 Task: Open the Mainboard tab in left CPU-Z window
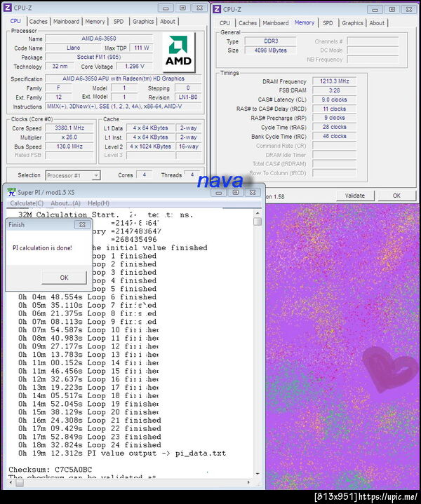(66, 22)
